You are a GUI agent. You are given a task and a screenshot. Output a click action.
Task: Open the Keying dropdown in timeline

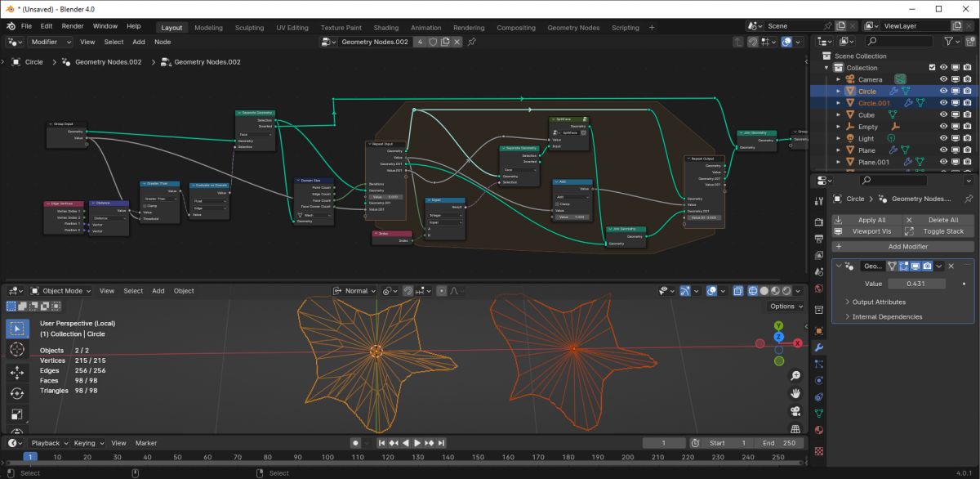87,443
